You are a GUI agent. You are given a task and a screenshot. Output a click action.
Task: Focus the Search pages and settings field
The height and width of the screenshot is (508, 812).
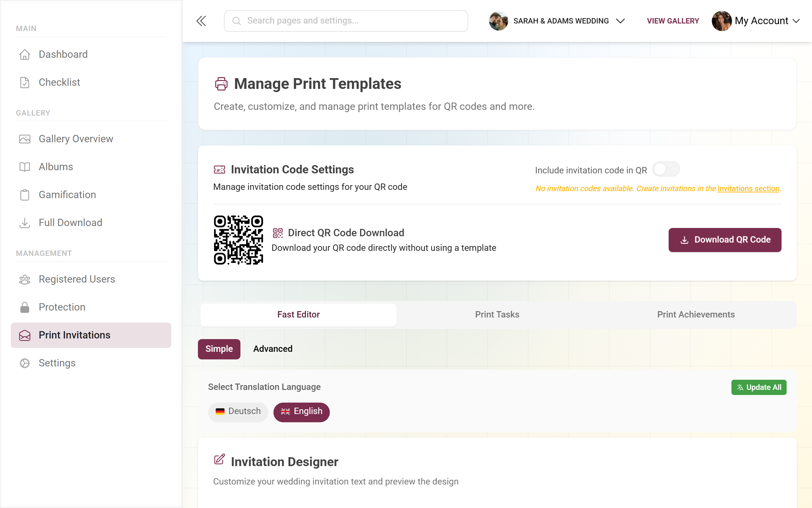click(x=346, y=21)
